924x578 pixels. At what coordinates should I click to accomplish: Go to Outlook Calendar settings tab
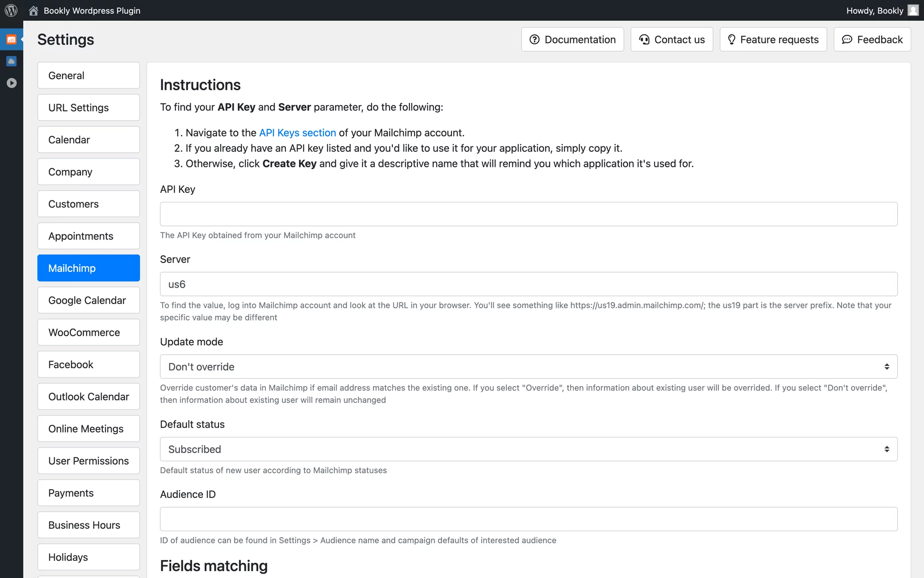(89, 396)
